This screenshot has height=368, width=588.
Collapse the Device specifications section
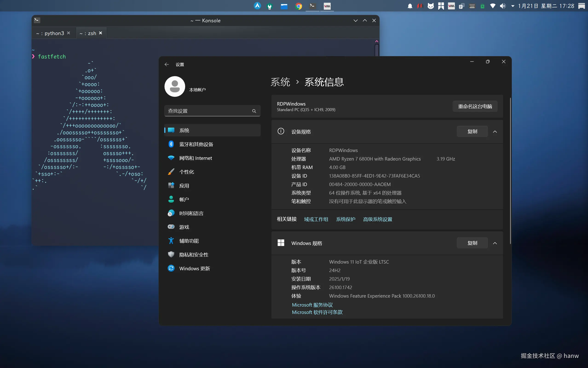(495, 132)
